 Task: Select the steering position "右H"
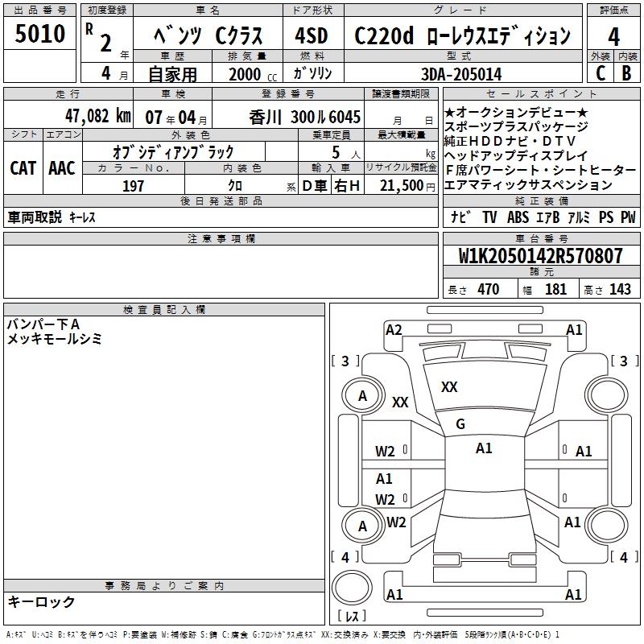[x=347, y=186]
